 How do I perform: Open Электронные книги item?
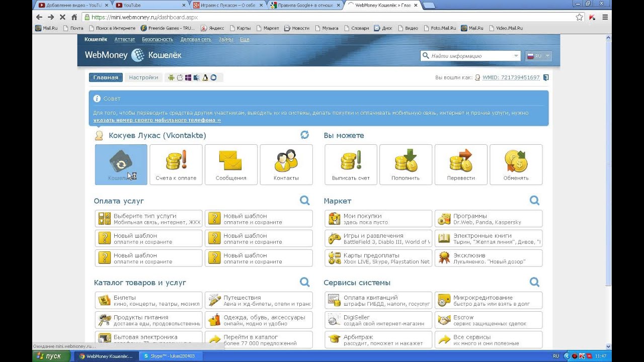489,238
